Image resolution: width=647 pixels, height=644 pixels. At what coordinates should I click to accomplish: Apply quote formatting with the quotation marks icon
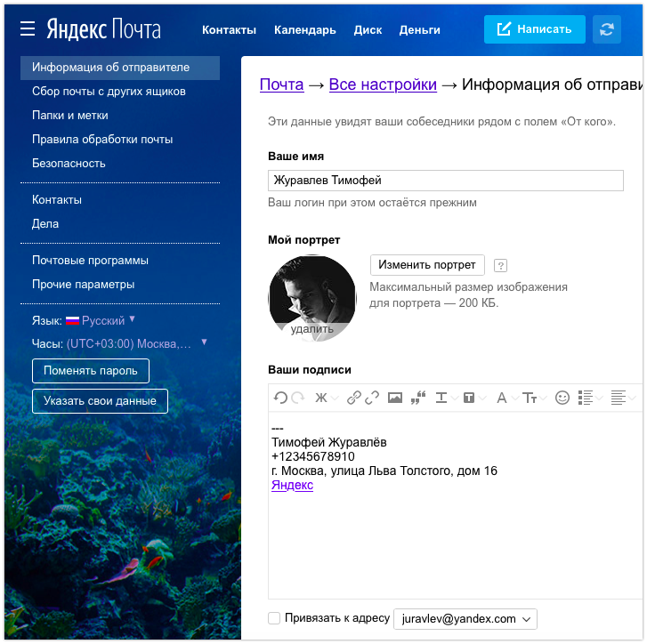pyautogui.click(x=418, y=398)
